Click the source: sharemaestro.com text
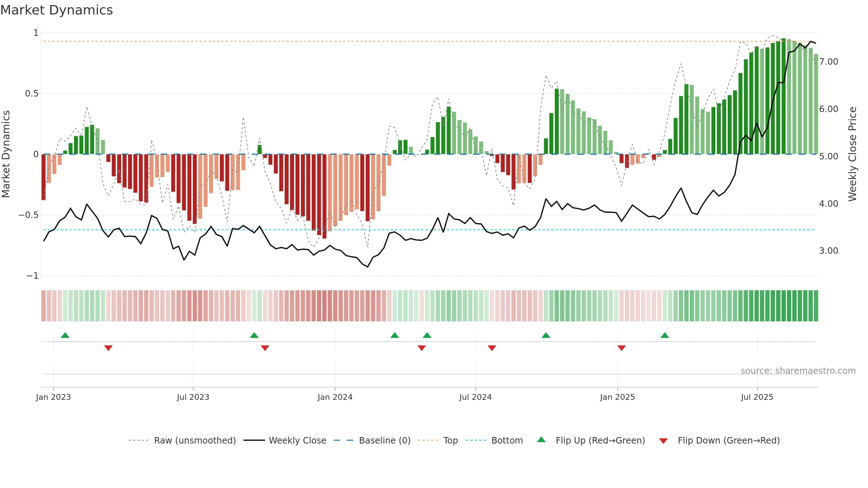 pyautogui.click(x=798, y=371)
